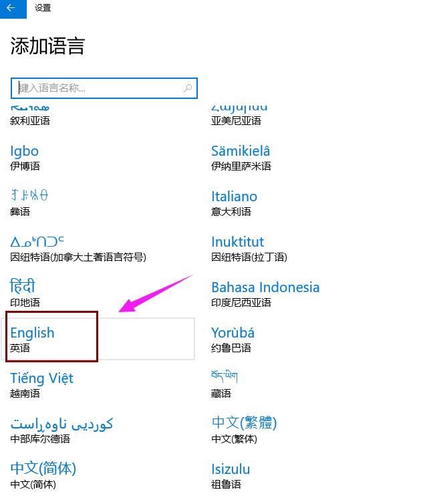Pick Bahasa Indonesia (印度尼西亚语)
The height and width of the screenshot is (504, 427).
click(265, 293)
